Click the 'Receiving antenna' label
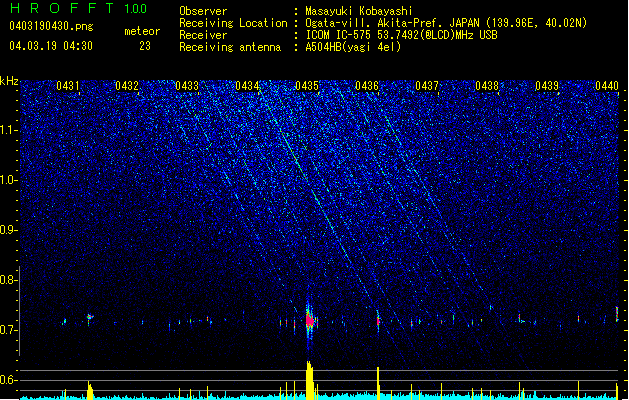 coord(230,47)
